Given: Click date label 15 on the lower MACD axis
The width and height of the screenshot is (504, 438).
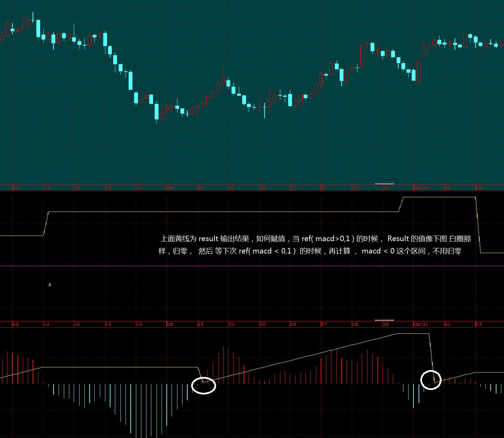Looking at the screenshot, I should (77, 324).
